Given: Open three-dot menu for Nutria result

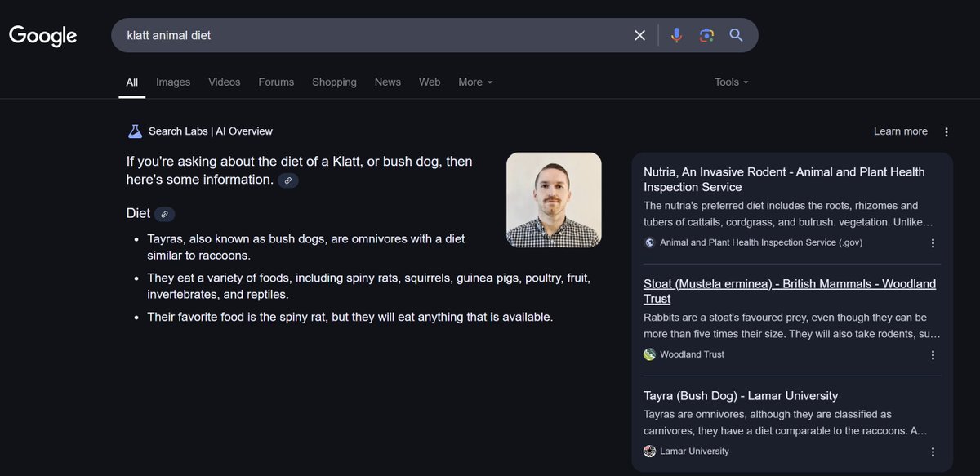Looking at the screenshot, I should point(933,242).
